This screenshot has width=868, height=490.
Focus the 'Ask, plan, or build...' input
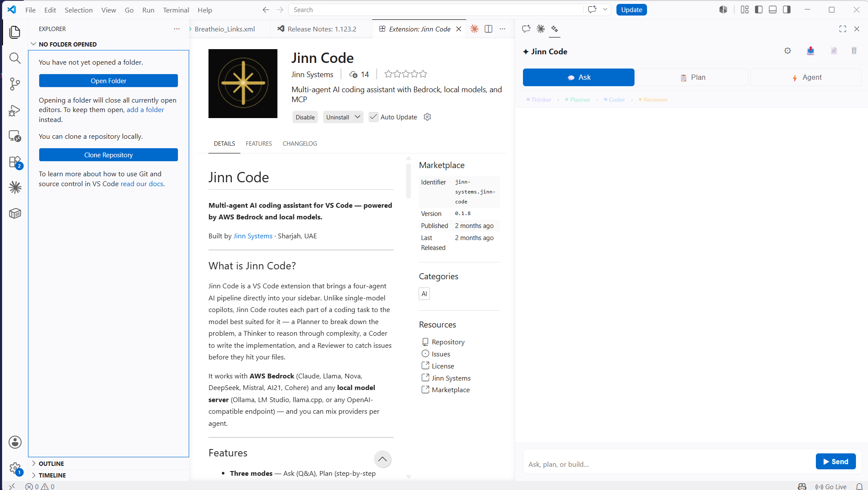[669, 464]
